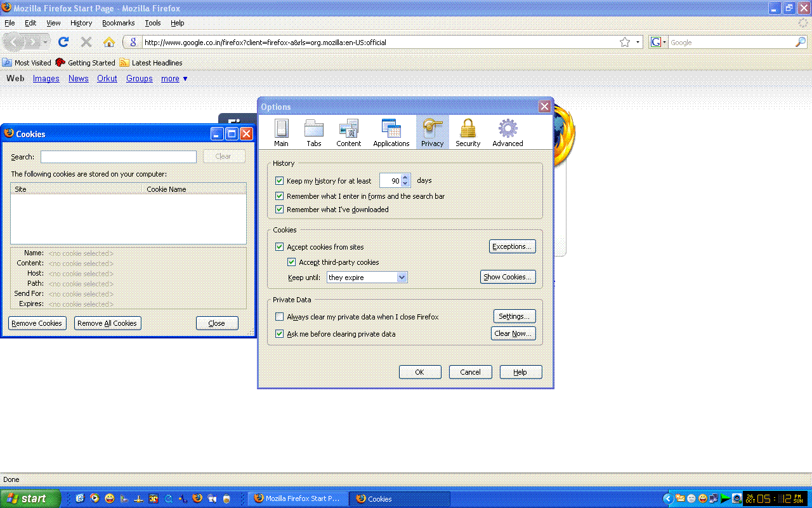Click the search magnifier icon in search bar
This screenshot has width=812, height=508.
pyautogui.click(x=801, y=42)
